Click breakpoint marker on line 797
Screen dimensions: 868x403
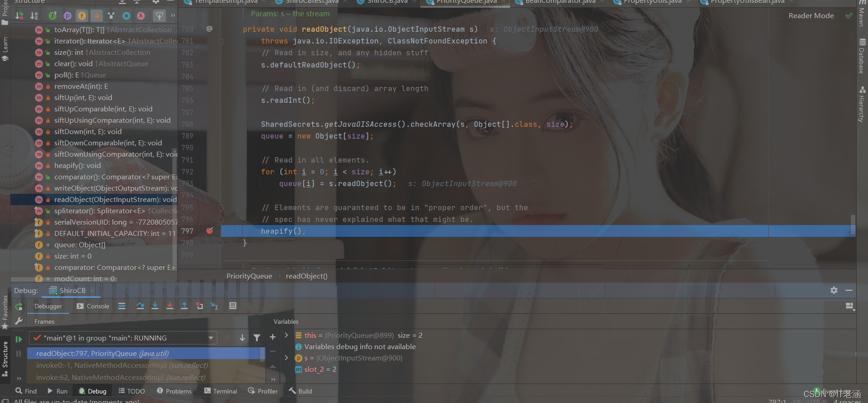pyautogui.click(x=210, y=230)
